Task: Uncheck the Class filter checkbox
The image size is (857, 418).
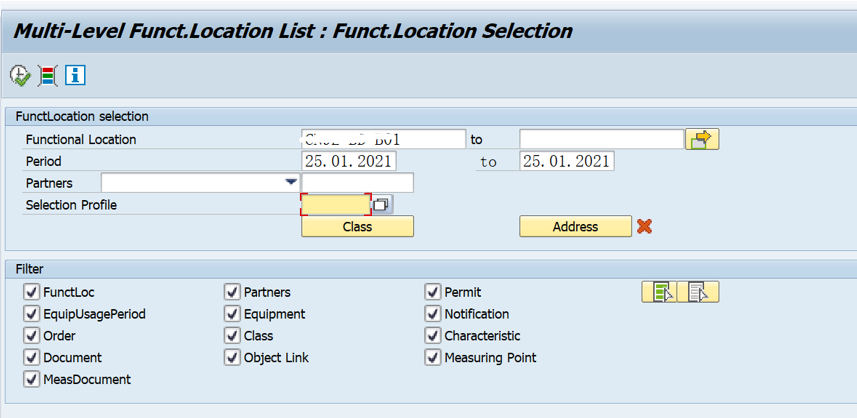Action: click(232, 335)
